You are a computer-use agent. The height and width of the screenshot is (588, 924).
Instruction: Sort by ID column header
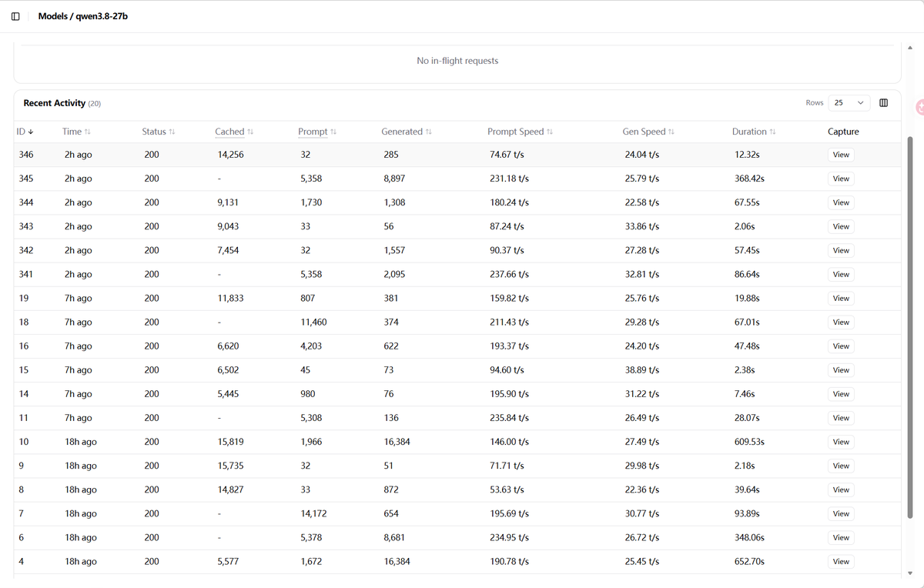pos(25,132)
